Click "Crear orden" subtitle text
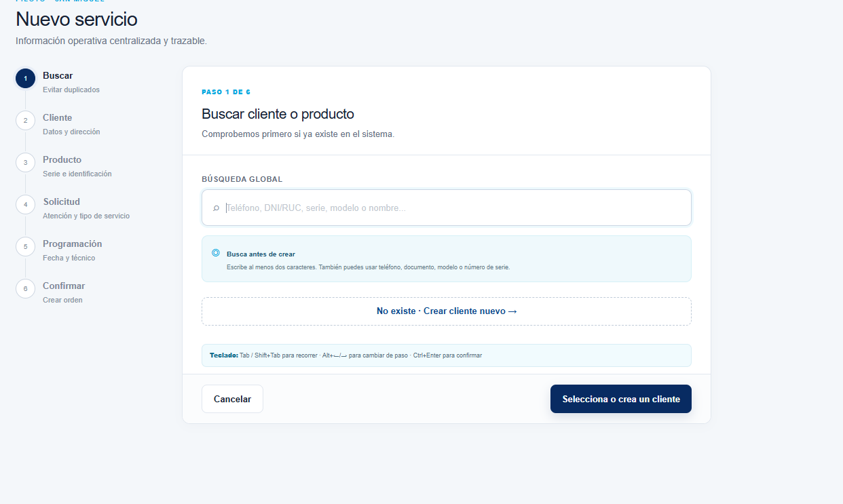The image size is (843, 504). (x=62, y=300)
